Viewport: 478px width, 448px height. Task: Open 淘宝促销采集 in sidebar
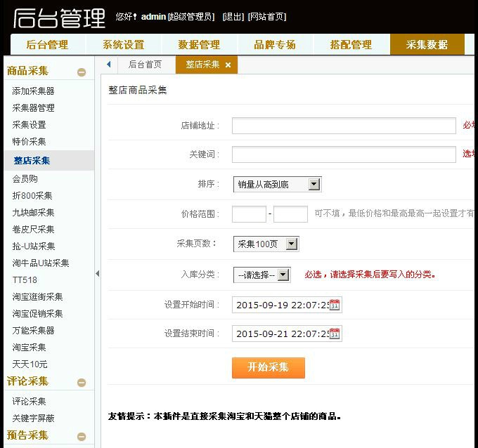tap(37, 314)
